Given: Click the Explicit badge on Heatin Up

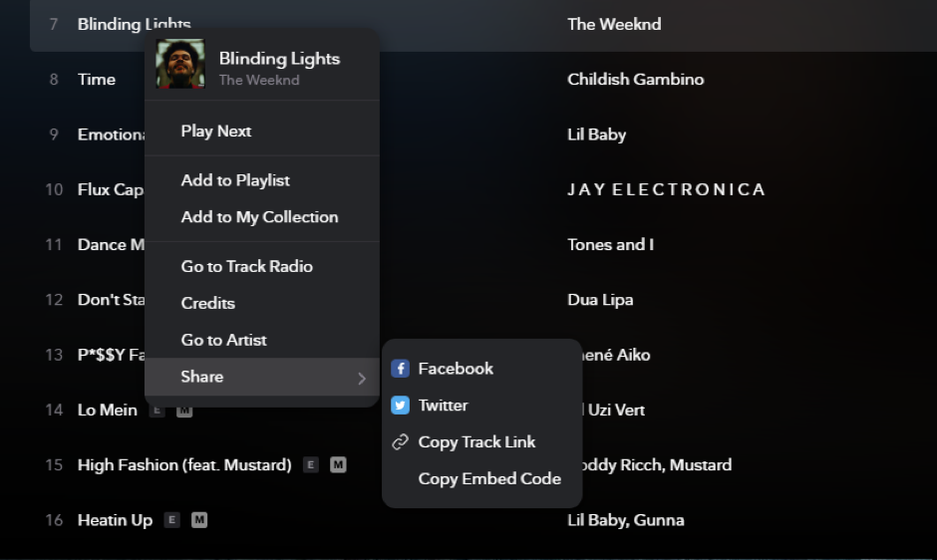Looking at the screenshot, I should [172, 520].
